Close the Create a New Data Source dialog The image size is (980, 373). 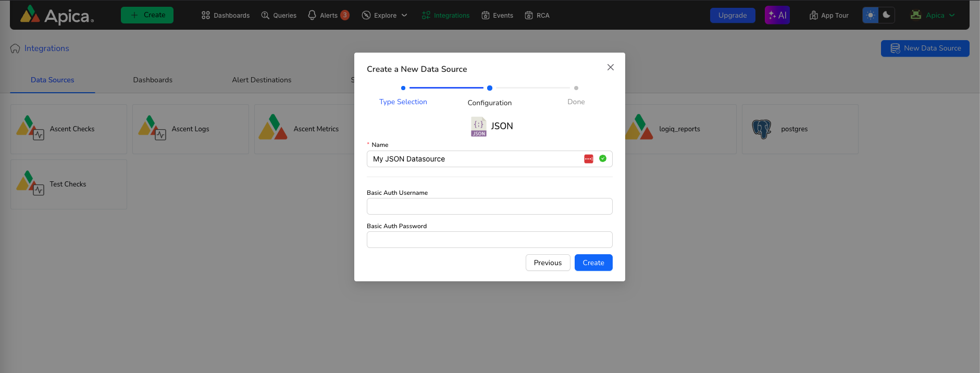611,67
